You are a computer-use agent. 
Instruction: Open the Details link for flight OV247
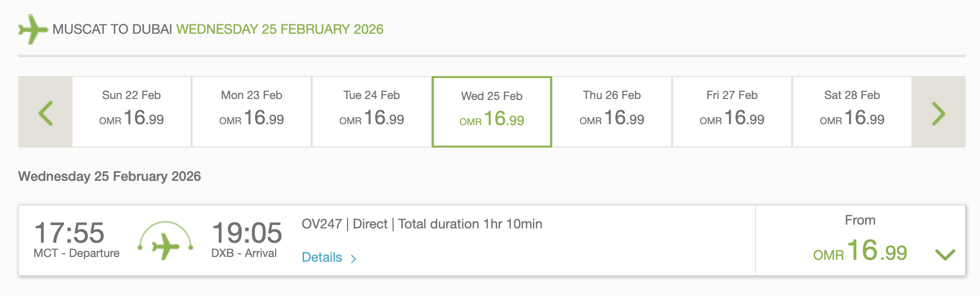(x=322, y=257)
